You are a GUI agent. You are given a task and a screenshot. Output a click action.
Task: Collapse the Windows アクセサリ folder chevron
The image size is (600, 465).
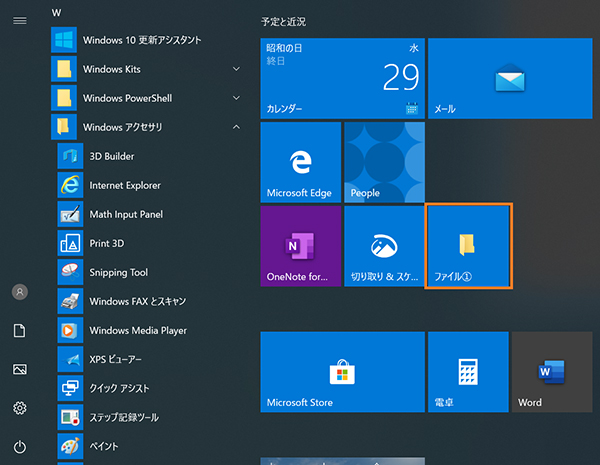236,127
